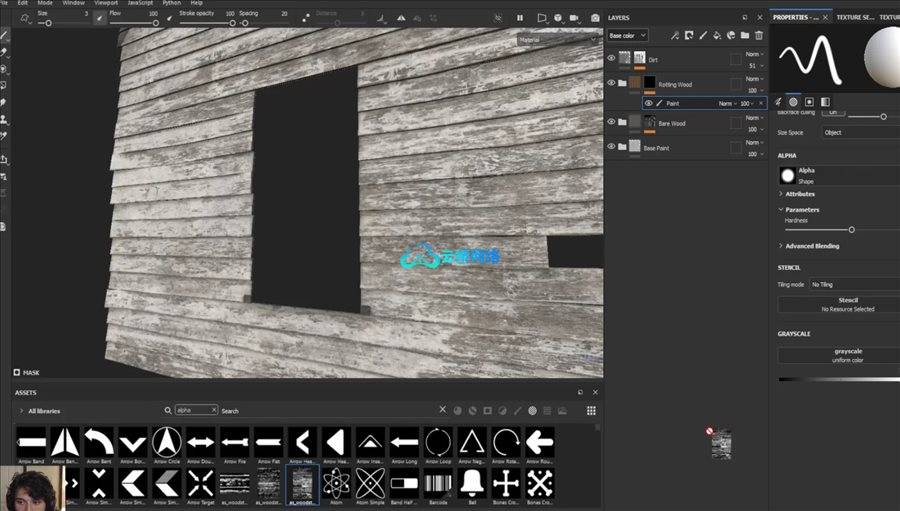This screenshot has height=511, width=900.
Task: Select the alpha circle icon in Properties
Action: [793, 102]
